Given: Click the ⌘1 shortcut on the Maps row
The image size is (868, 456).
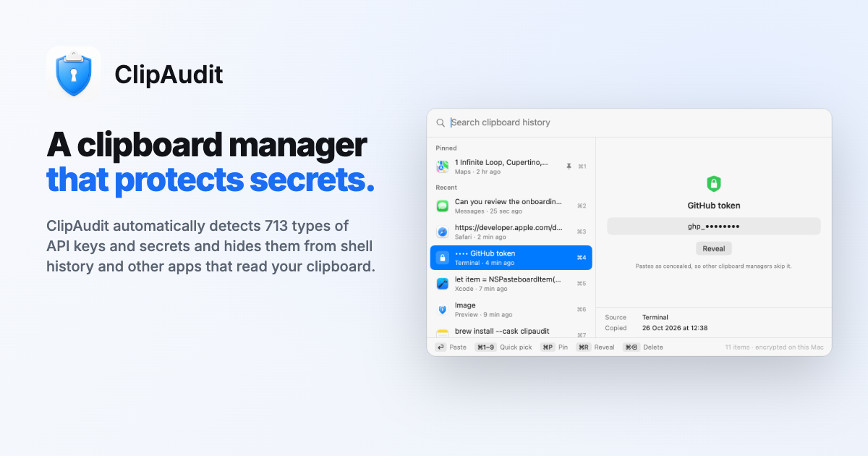Looking at the screenshot, I should pyautogui.click(x=582, y=166).
